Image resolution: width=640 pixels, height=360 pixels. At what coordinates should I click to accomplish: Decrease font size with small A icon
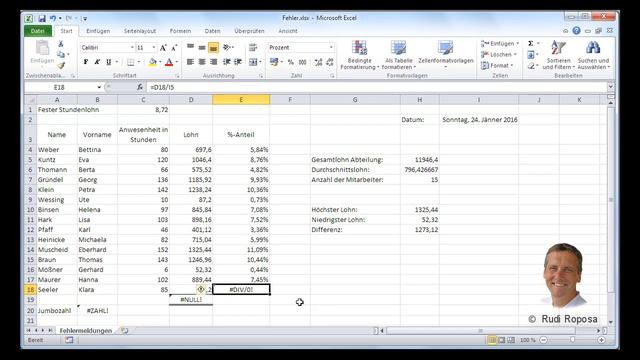click(174, 48)
